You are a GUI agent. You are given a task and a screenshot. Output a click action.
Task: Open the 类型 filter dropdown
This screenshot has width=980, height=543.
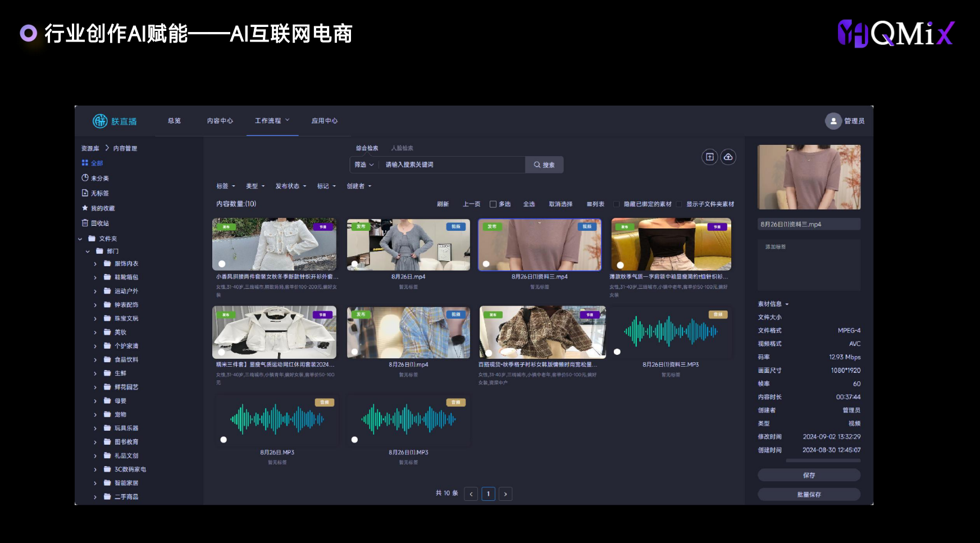coord(255,186)
